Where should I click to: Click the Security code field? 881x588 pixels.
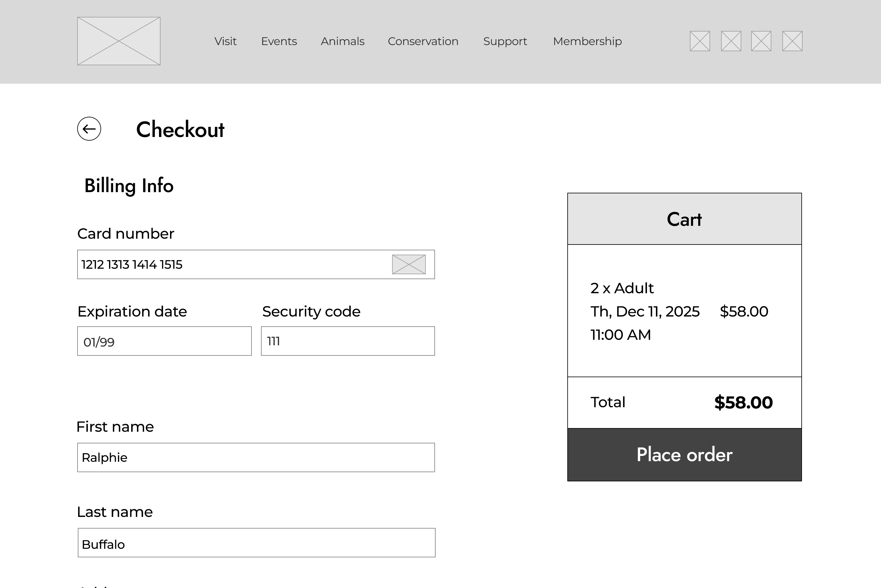point(348,341)
